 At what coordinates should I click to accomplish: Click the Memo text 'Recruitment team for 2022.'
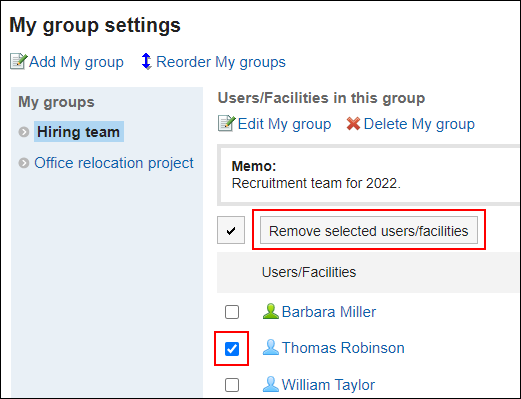pyautogui.click(x=316, y=183)
